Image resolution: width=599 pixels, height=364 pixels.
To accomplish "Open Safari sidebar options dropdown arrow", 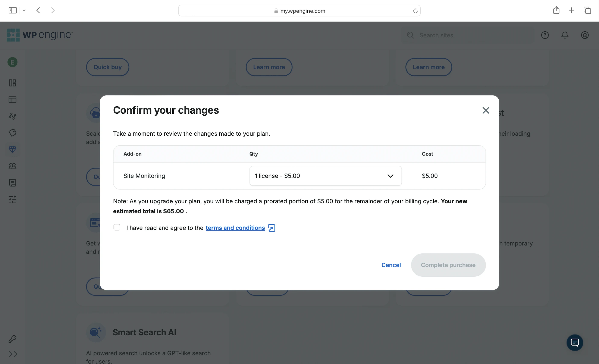I will coord(24,10).
